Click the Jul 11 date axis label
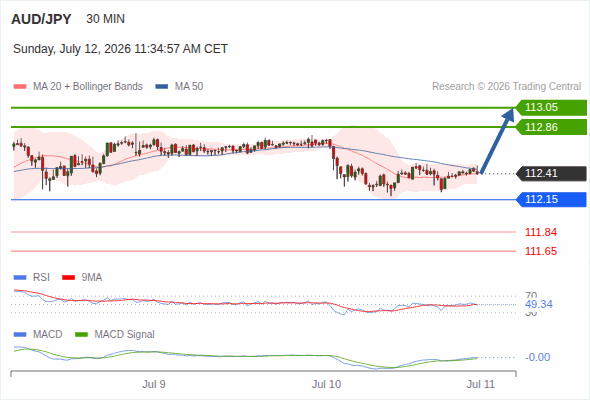Viewport: 590px width, 400px height. pos(481,384)
